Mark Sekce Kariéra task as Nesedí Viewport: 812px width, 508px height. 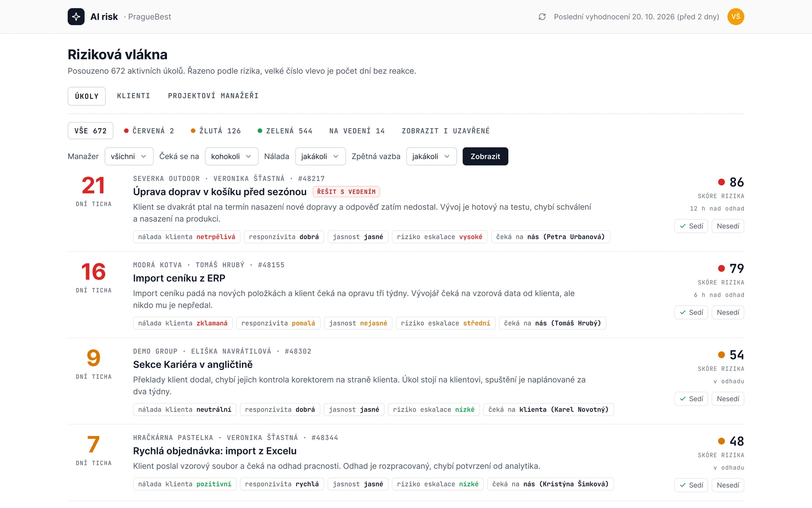point(728,399)
